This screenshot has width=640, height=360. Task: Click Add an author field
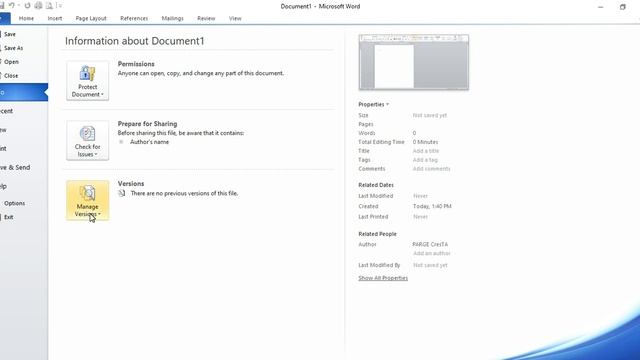pyautogui.click(x=431, y=253)
